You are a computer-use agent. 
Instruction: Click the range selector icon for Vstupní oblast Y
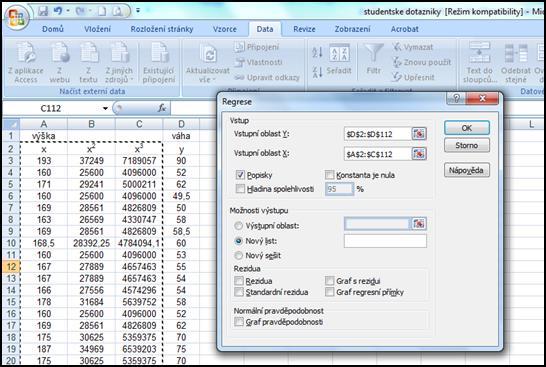coord(419,134)
